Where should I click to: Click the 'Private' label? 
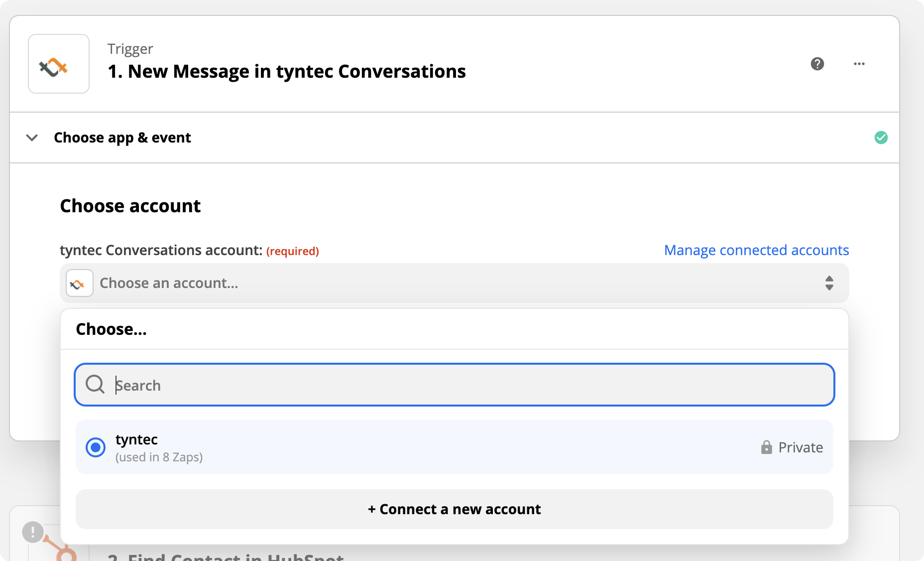click(801, 447)
